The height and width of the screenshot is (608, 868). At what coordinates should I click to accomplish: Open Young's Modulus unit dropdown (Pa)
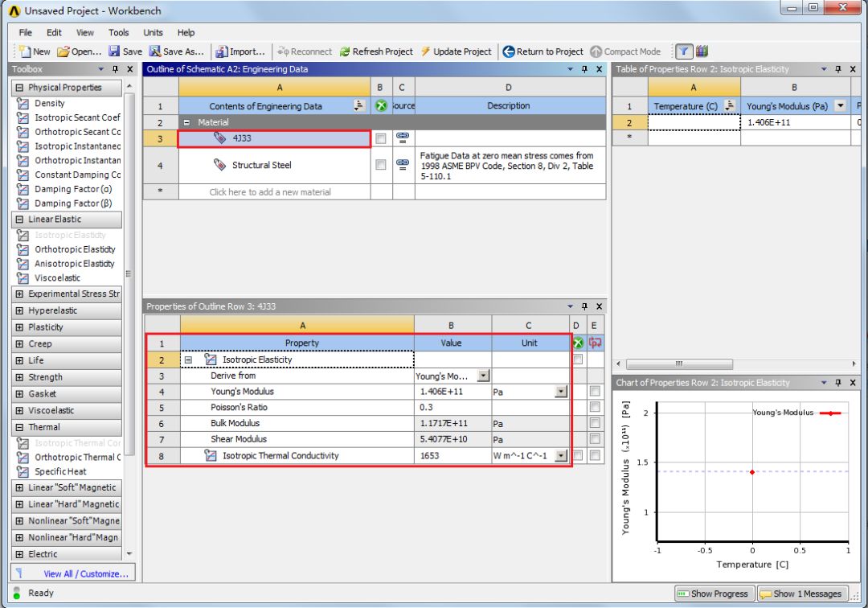pos(561,392)
